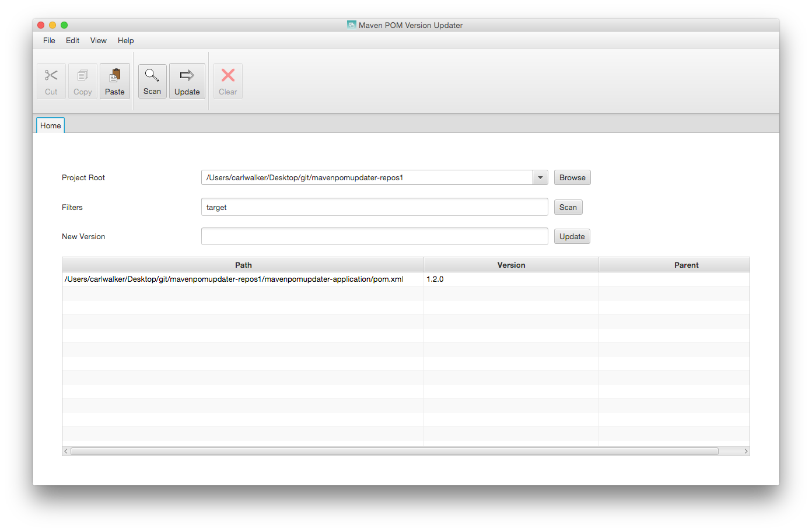Click the table scrollbar right arrow
Image resolution: width=812 pixels, height=532 pixels.
(745, 452)
